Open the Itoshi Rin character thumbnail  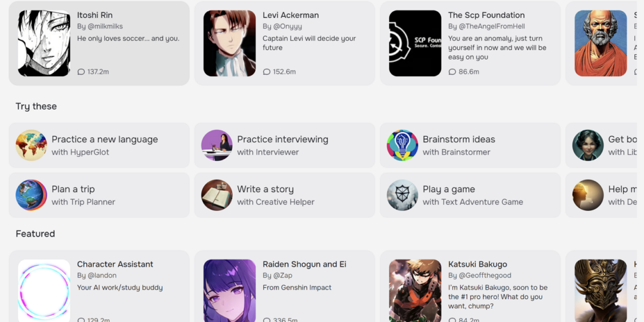[44, 43]
